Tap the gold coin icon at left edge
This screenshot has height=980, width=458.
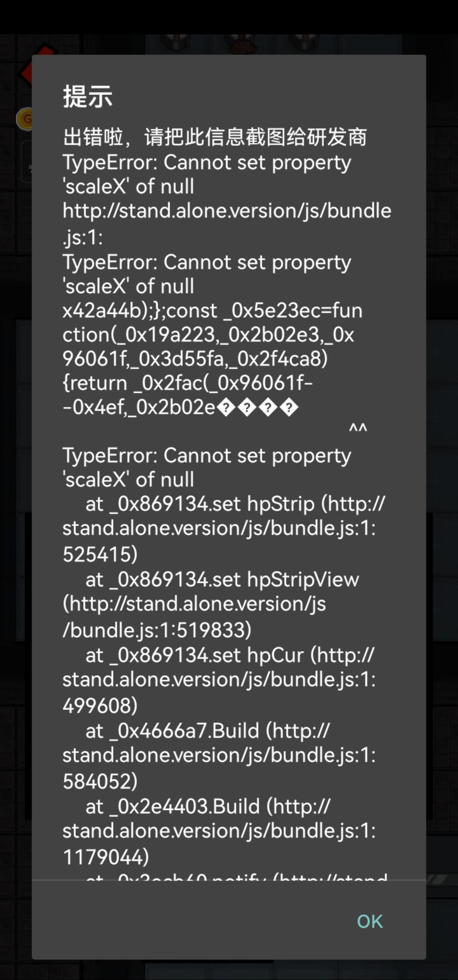[x=25, y=119]
